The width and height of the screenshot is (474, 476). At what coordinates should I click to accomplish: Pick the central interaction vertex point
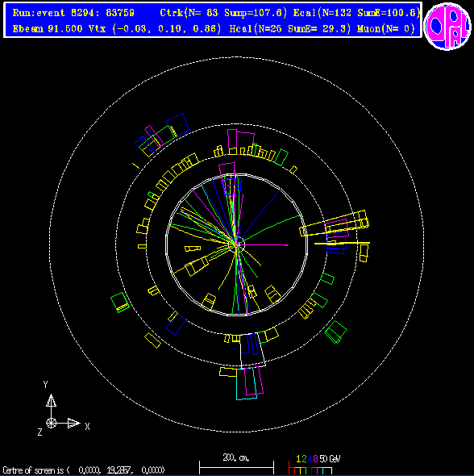(236, 244)
